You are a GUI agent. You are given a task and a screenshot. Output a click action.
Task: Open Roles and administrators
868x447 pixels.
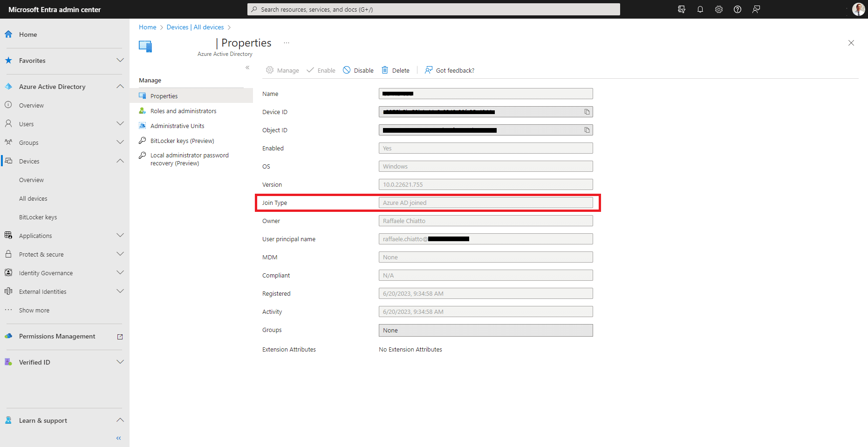tap(183, 111)
